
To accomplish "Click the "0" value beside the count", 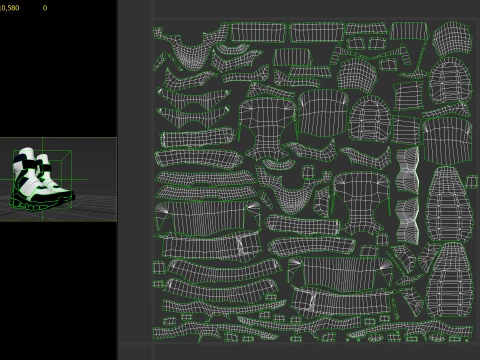I will pyautogui.click(x=45, y=8).
